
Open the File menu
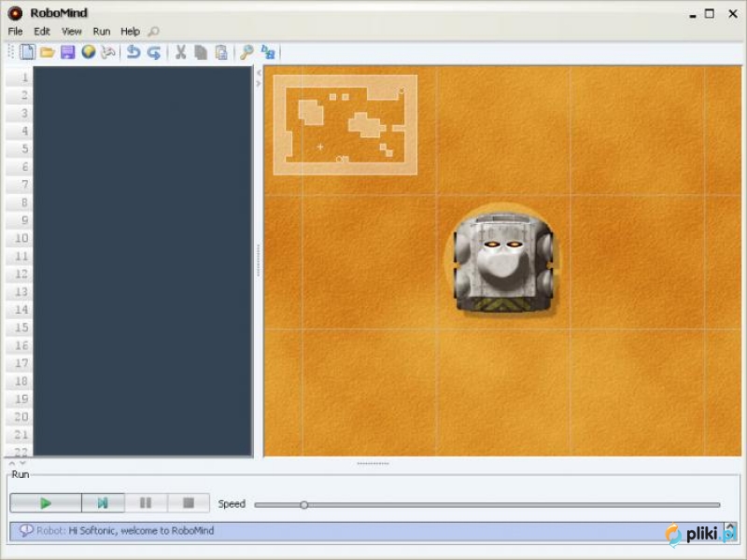[15, 32]
